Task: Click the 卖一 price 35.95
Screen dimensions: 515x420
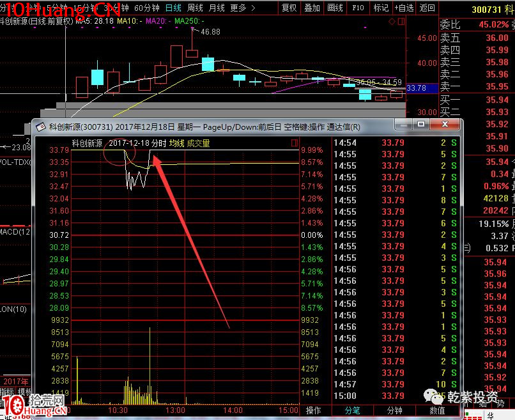Action: [x=497, y=86]
